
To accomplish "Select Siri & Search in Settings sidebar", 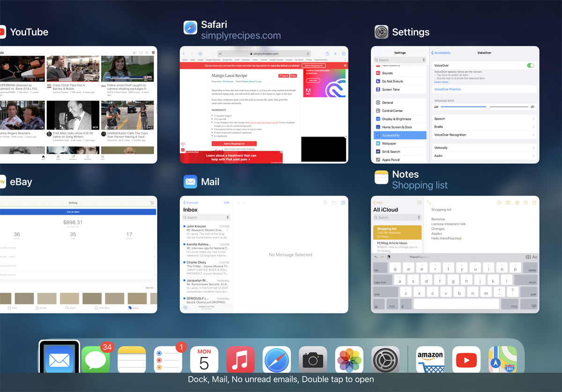I will [400, 152].
